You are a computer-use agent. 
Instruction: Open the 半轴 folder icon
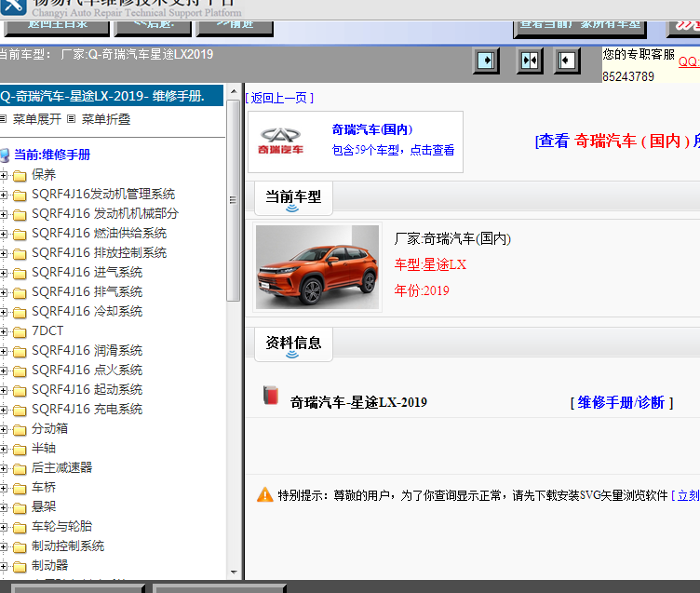(x=20, y=450)
